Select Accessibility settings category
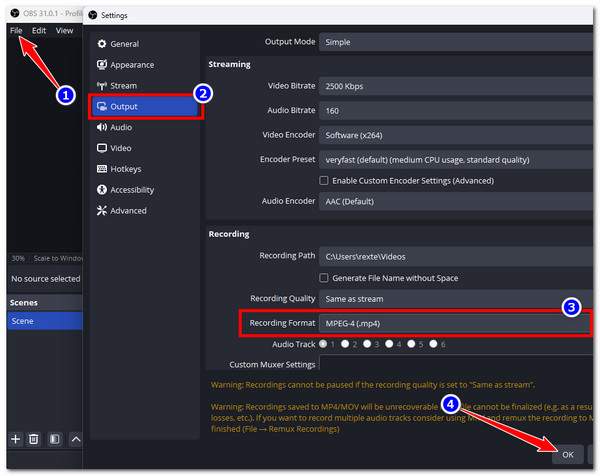The height and width of the screenshot is (476, 600). (x=145, y=190)
